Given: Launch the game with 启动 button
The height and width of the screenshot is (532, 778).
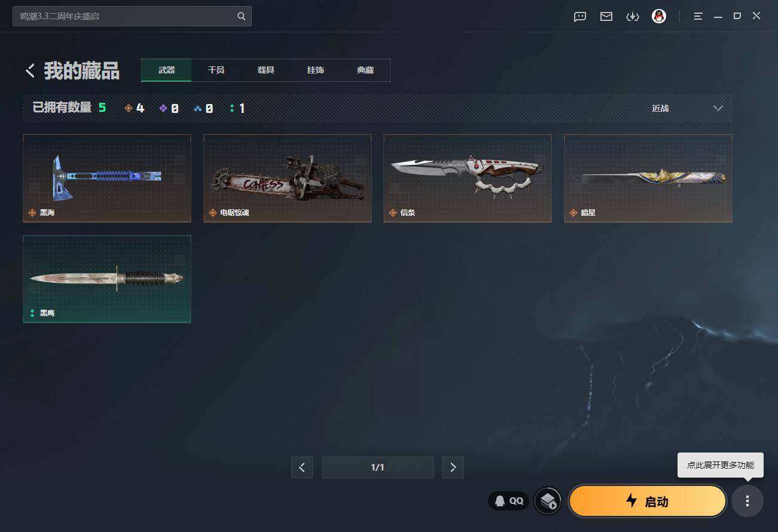Looking at the screenshot, I should (x=648, y=501).
